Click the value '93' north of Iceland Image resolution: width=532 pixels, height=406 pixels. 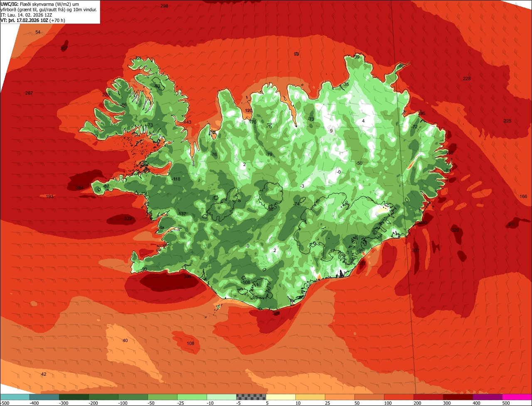click(296, 54)
